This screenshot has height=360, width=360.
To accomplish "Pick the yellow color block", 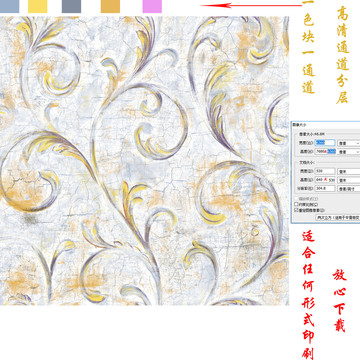I will pos(38,6).
